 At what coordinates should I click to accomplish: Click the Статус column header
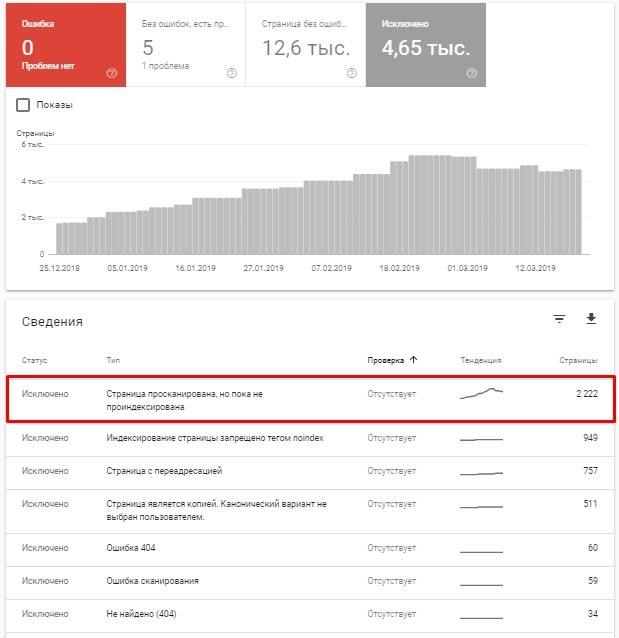(35, 361)
